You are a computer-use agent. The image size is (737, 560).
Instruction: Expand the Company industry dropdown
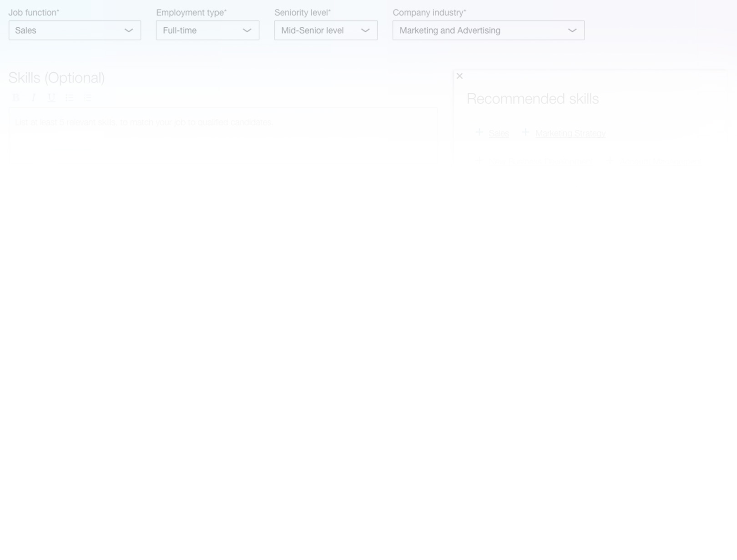click(x=488, y=30)
